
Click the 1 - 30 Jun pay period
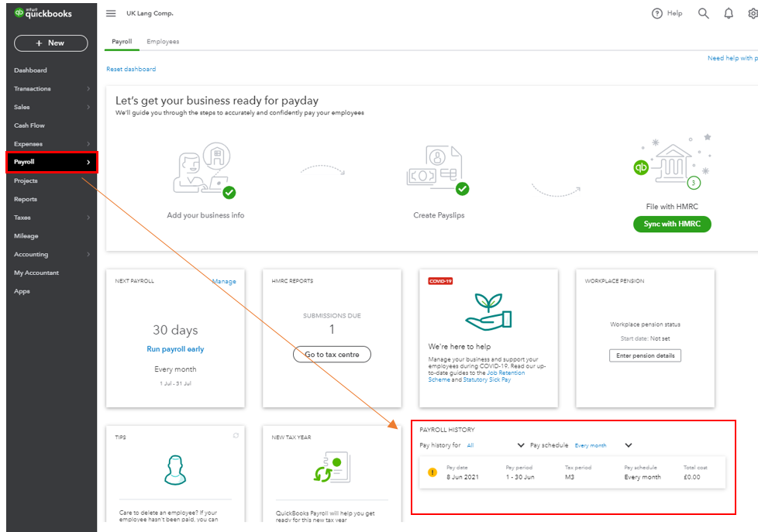(x=520, y=477)
